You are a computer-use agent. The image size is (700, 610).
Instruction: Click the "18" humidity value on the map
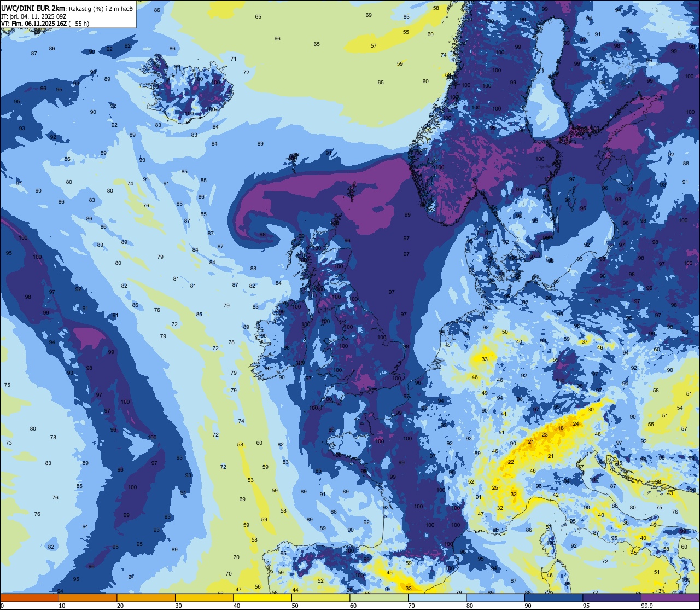tap(561, 428)
